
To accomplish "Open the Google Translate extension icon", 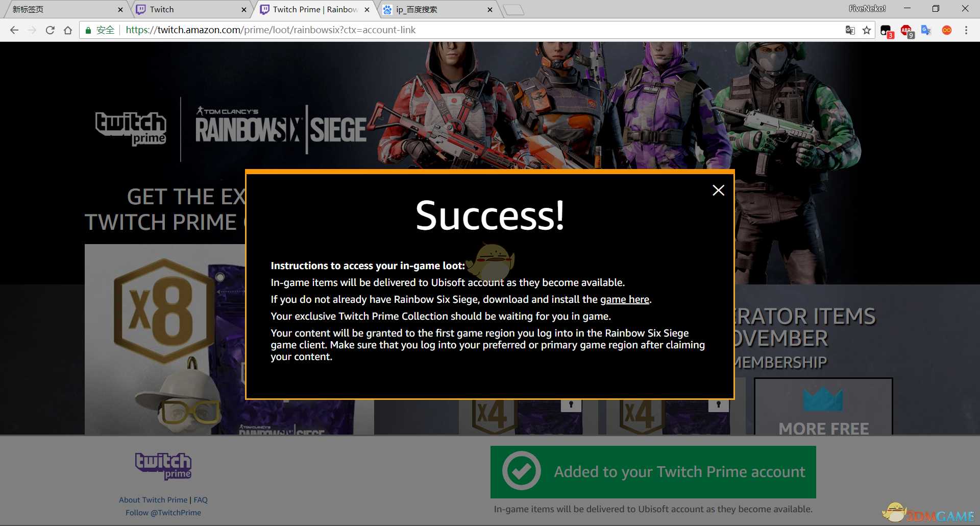I will click(926, 30).
